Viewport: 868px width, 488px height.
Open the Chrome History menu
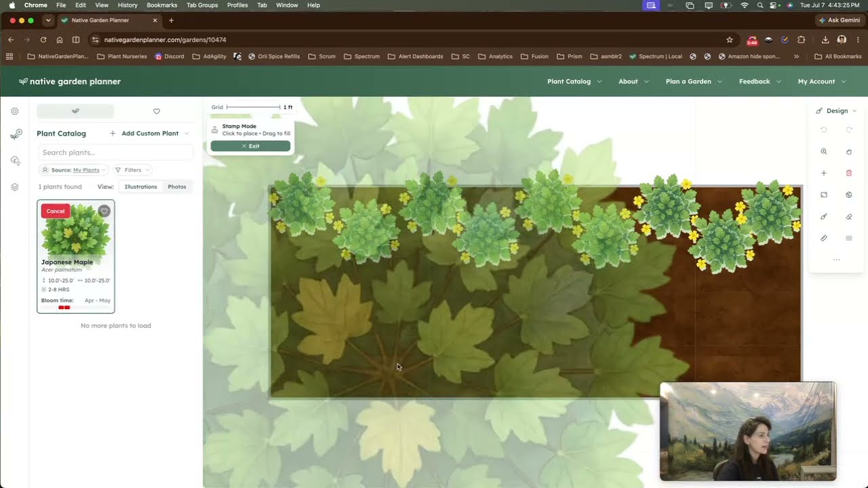click(127, 5)
